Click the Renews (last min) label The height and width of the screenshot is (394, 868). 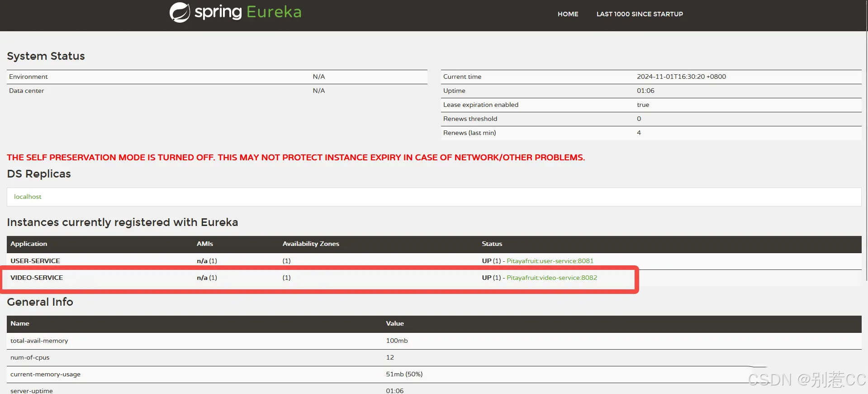tap(470, 133)
